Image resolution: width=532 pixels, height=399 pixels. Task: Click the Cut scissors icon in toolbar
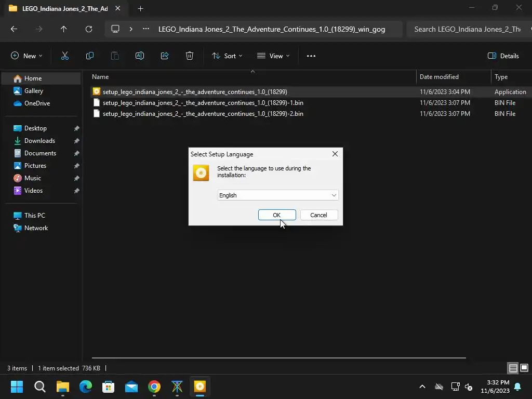pyautogui.click(x=65, y=56)
